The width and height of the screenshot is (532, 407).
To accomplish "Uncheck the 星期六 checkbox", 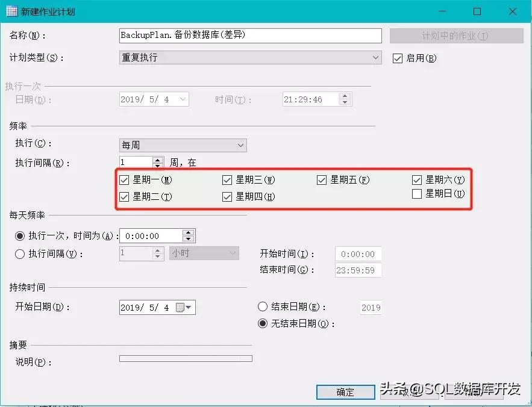I will (417, 179).
